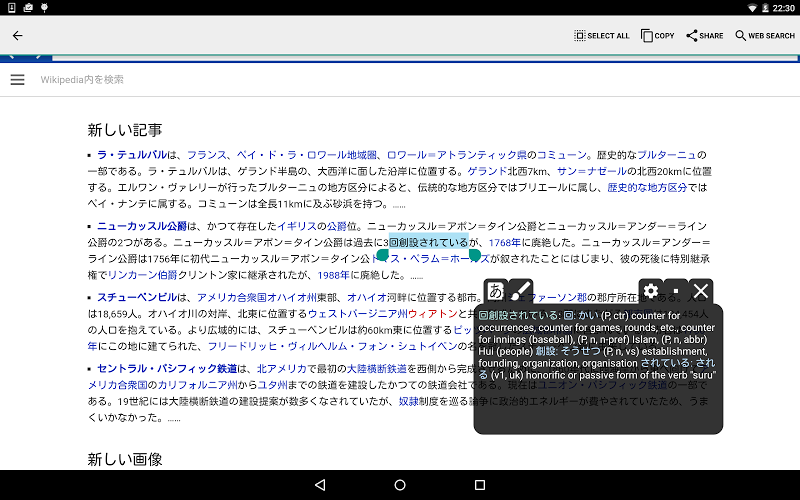This screenshot has height=500, width=800.
Task: Open the ラ・テュルバル article link
Action: pyautogui.click(x=132, y=155)
